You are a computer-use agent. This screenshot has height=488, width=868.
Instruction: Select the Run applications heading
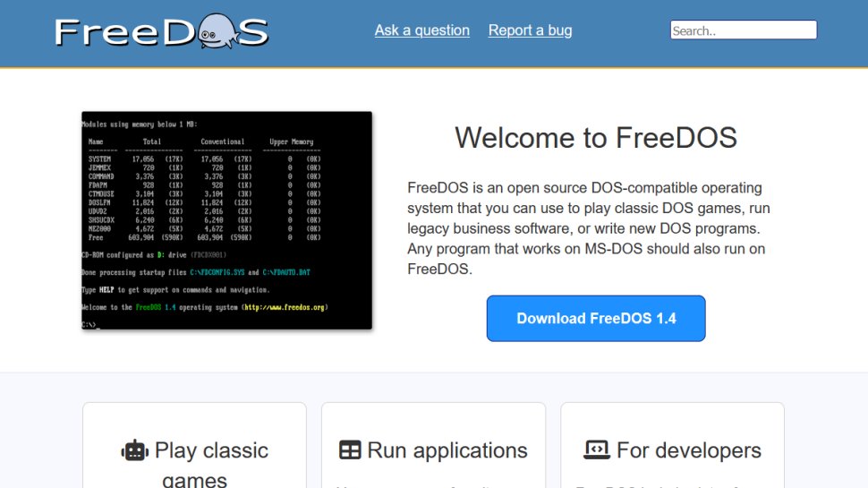pos(433,450)
